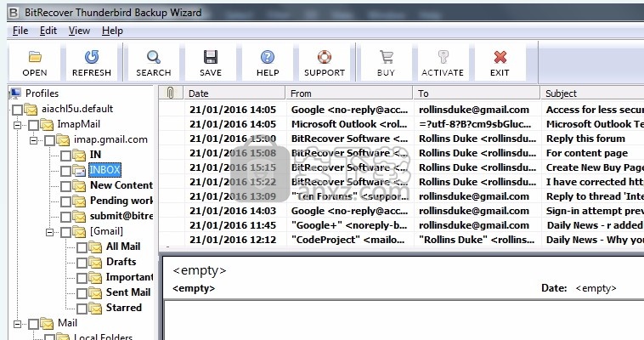Open the Edit menu
Image resolution: width=644 pixels, height=340 pixels.
pos(48,31)
